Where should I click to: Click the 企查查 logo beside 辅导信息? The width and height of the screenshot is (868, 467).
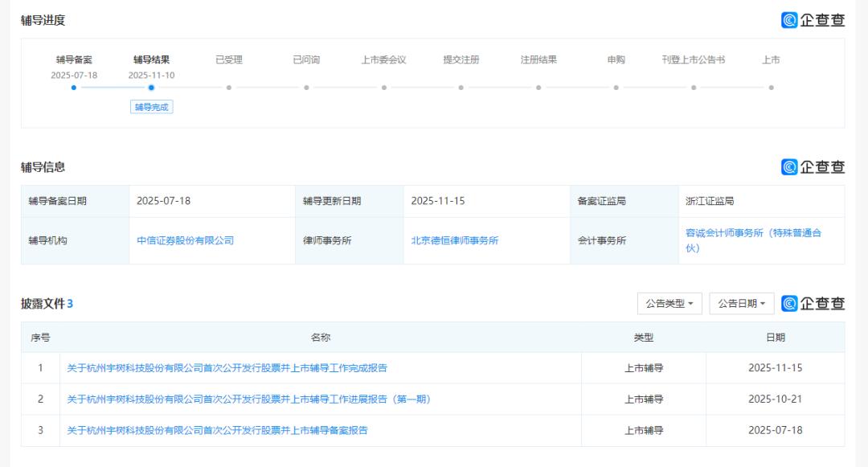click(813, 166)
